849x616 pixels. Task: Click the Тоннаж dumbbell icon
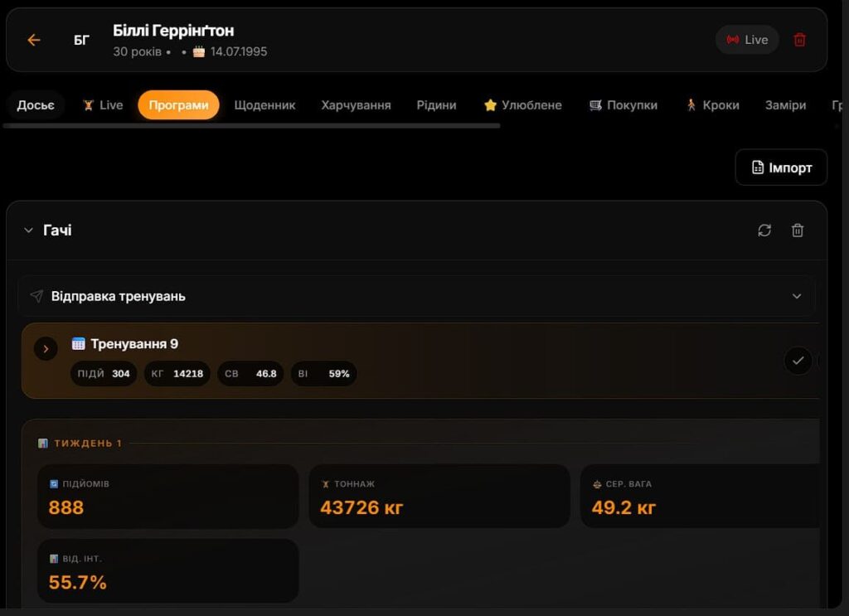pos(325,484)
